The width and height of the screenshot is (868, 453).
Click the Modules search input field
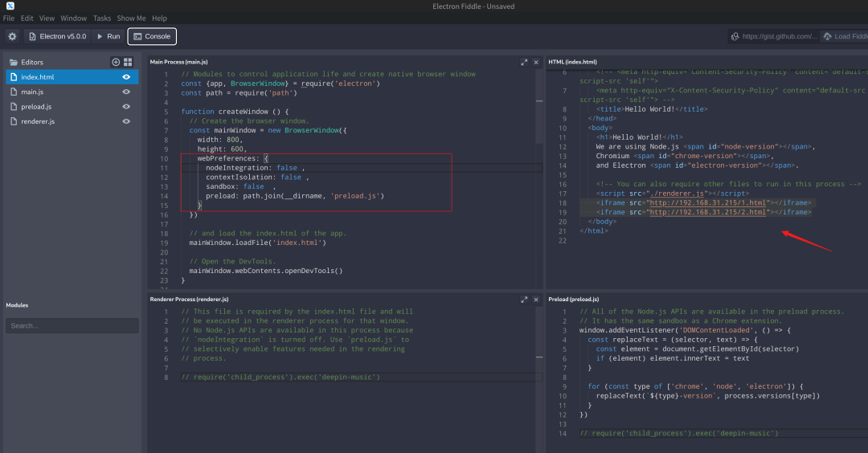coord(72,325)
